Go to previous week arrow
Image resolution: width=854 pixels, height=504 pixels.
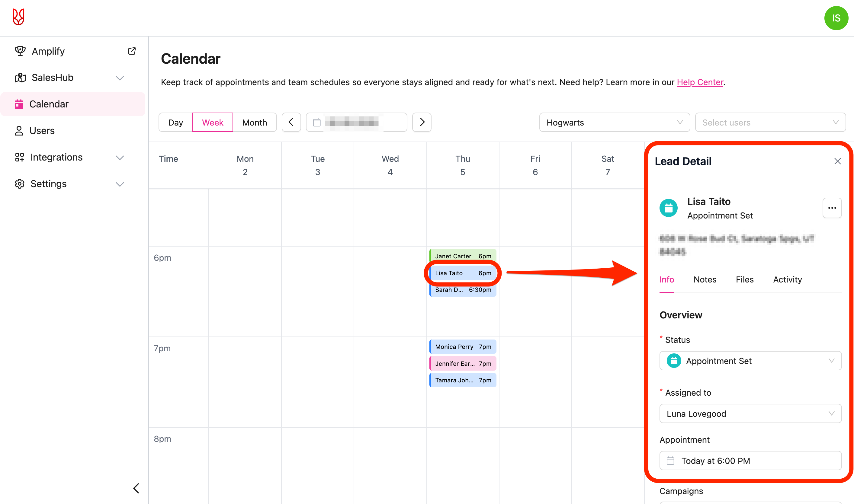291,122
